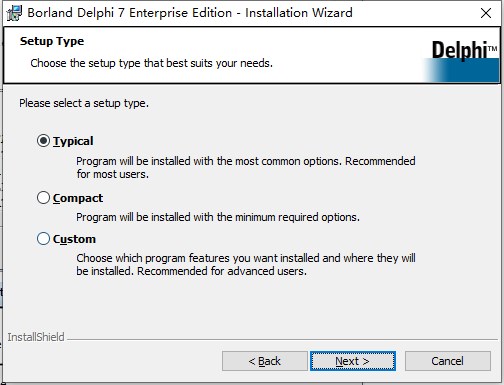The height and width of the screenshot is (385, 504).
Task: Click the Typical description about common options
Action: [x=246, y=168]
